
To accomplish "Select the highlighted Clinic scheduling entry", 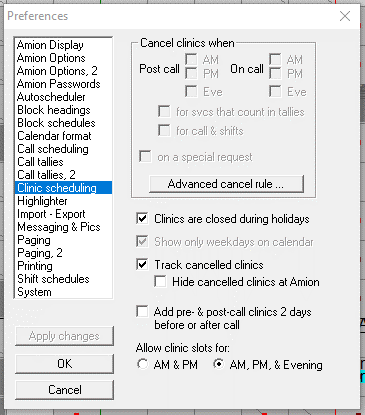I will (63, 188).
